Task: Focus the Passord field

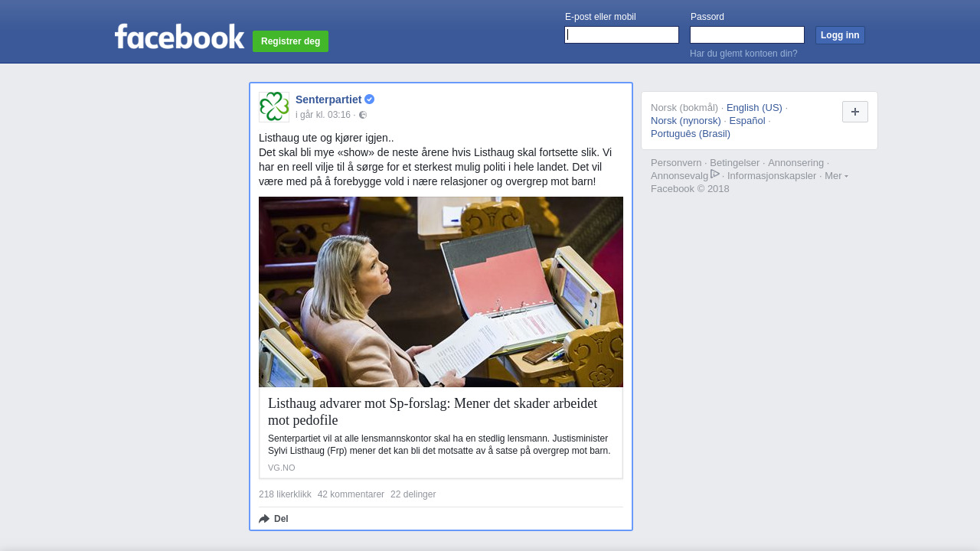Action: pyautogui.click(x=747, y=35)
